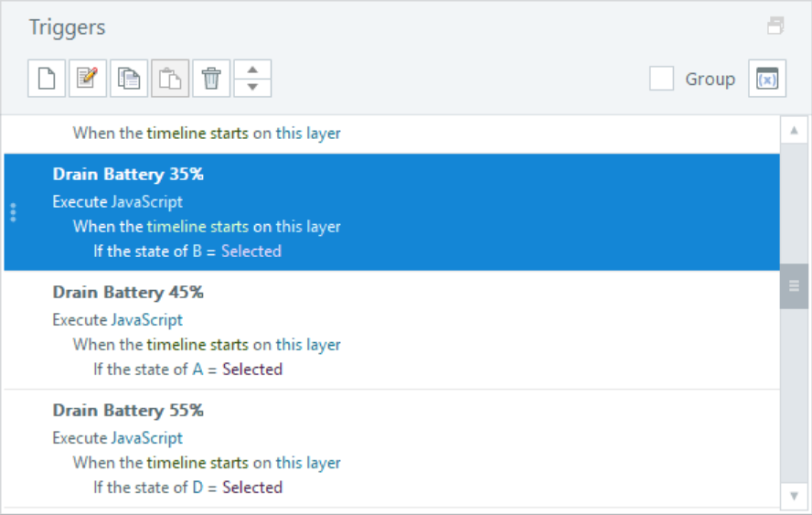Undock the Triggers panel
Viewport: 812px width, 515px height.
tap(775, 27)
